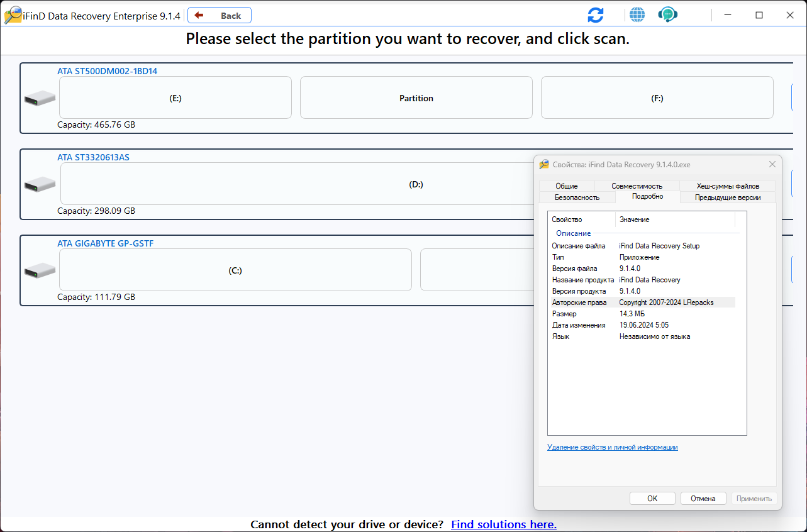Image resolution: width=807 pixels, height=532 pixels.
Task: Select the (F:) partition
Action: [x=657, y=97]
